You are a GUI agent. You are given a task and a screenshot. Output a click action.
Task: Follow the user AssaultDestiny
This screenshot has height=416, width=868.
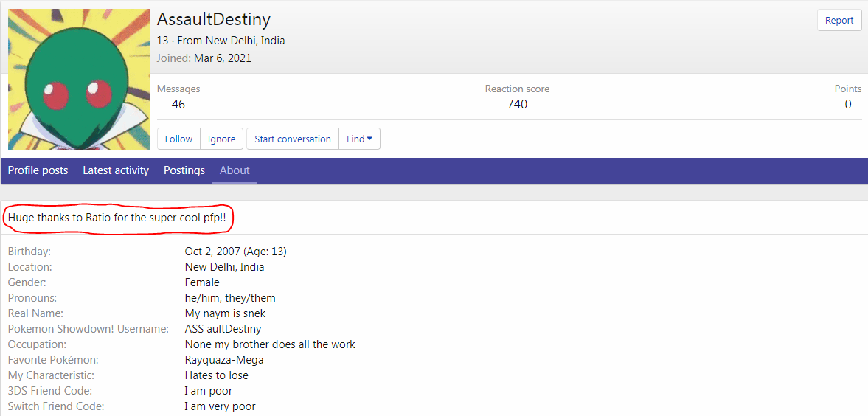click(178, 139)
